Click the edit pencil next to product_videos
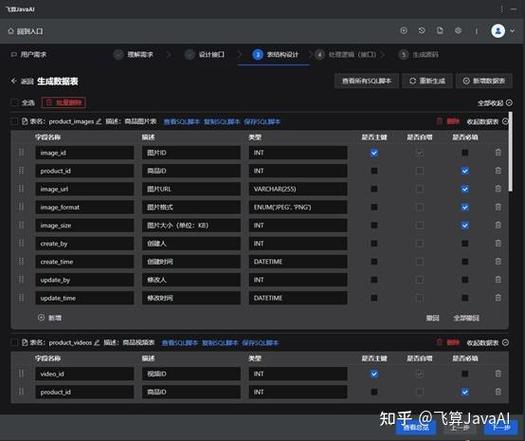Screen dimensions: 525x441 [x=97, y=343]
